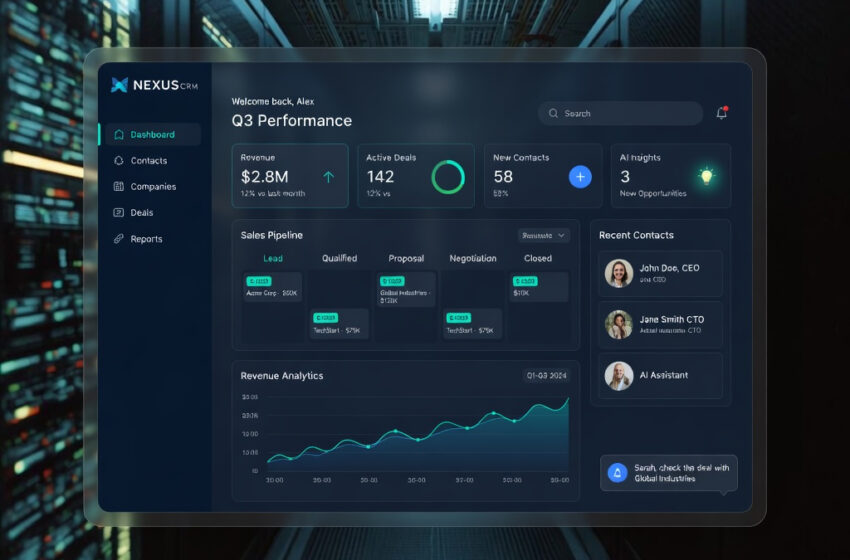Select the Negotiation pipeline stage
The width and height of the screenshot is (850, 560).
coord(473,259)
